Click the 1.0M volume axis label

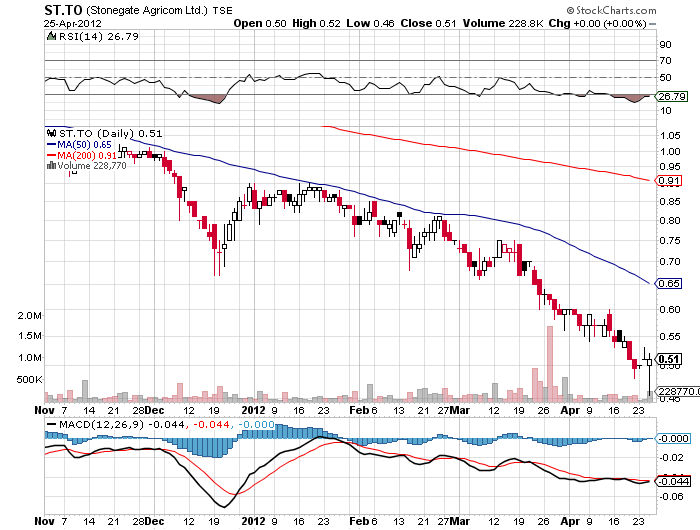pos(29,357)
